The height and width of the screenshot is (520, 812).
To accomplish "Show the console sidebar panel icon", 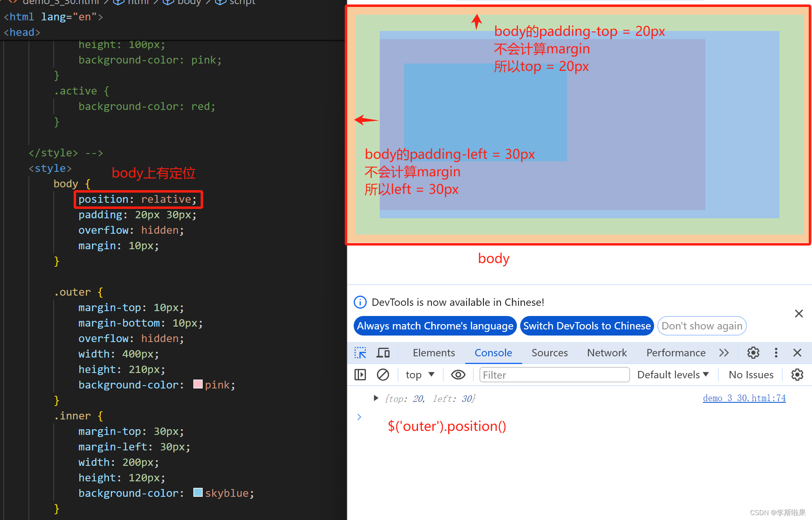I will (x=360, y=375).
